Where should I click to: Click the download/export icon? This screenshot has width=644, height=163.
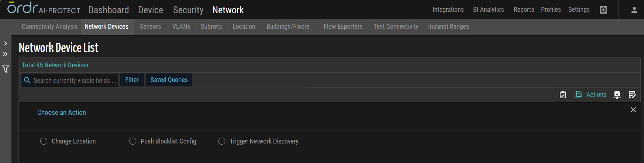pyautogui.click(x=617, y=95)
